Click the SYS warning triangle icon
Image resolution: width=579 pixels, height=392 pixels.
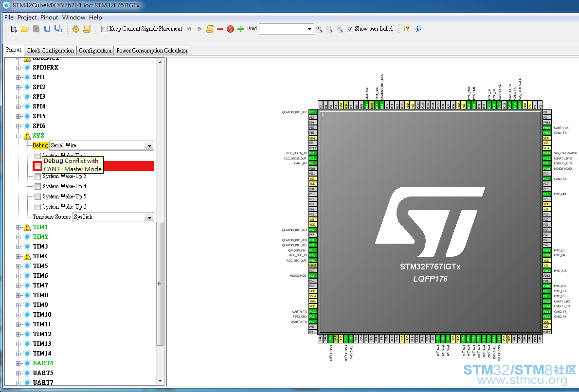[27, 136]
